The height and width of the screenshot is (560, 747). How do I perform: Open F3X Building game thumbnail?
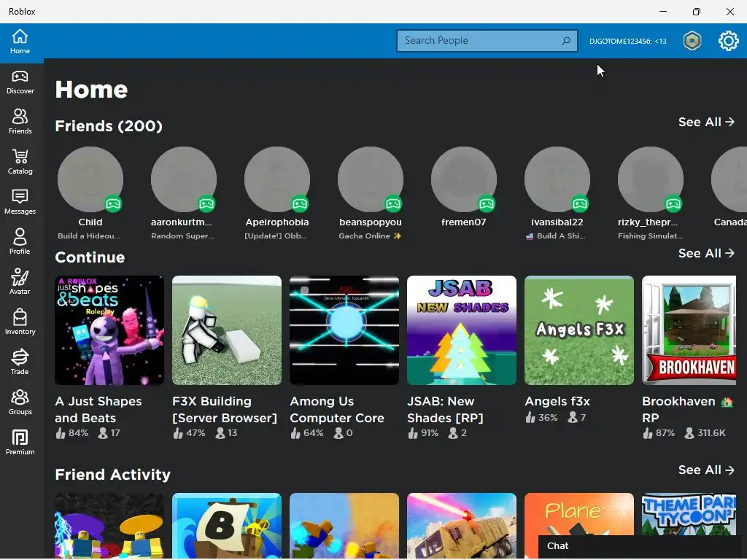(x=227, y=330)
